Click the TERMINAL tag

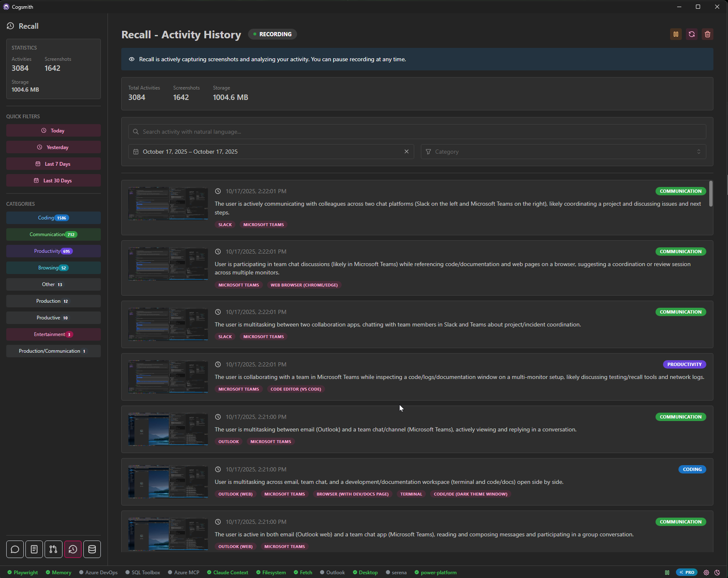pos(411,494)
